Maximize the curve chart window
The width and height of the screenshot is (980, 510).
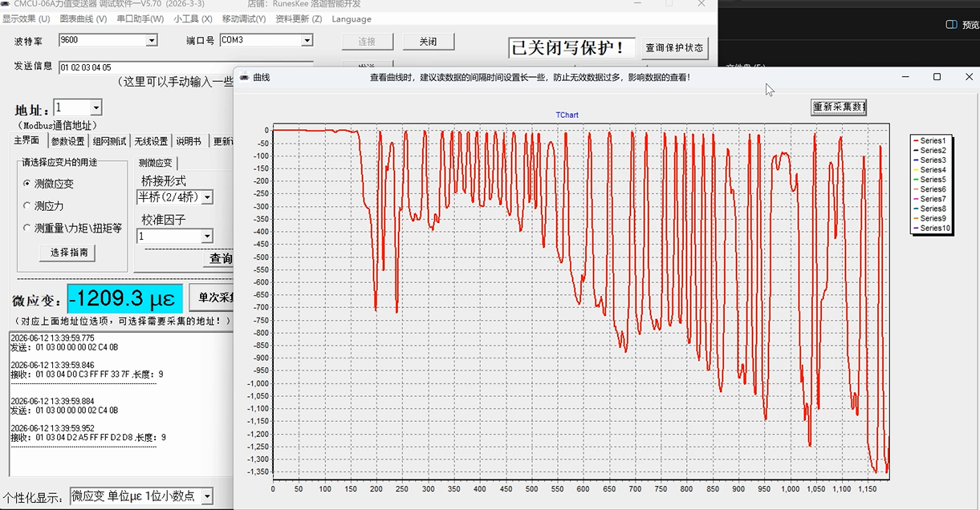937,77
